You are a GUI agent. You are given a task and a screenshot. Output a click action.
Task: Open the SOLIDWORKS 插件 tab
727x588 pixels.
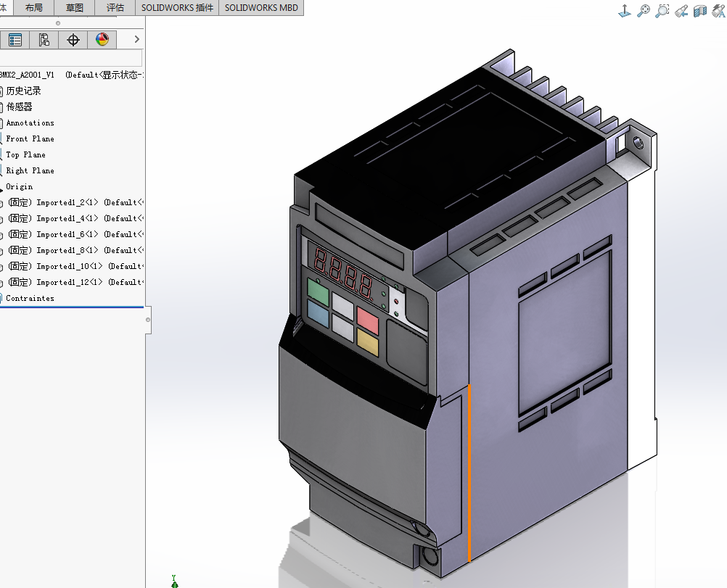point(177,8)
